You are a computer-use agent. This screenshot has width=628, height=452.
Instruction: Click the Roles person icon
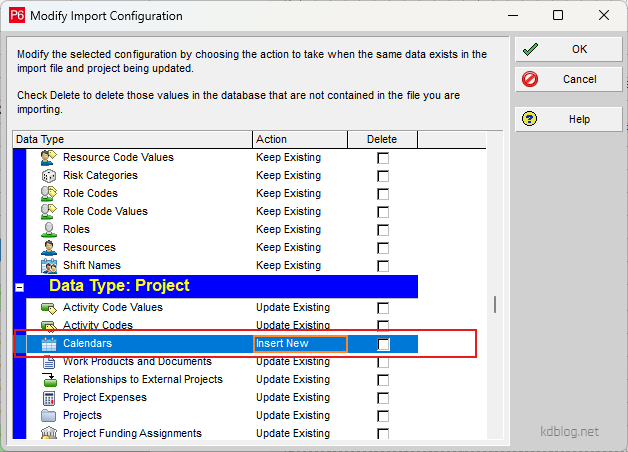48,230
